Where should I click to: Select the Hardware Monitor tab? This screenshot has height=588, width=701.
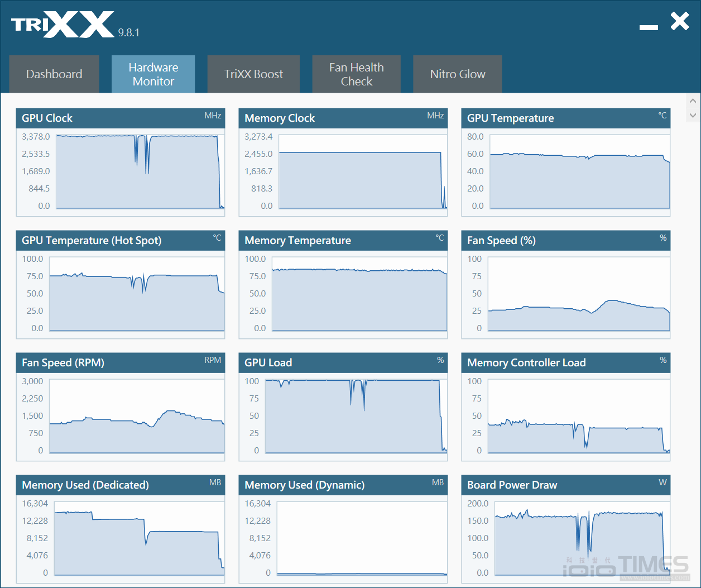pyautogui.click(x=153, y=74)
